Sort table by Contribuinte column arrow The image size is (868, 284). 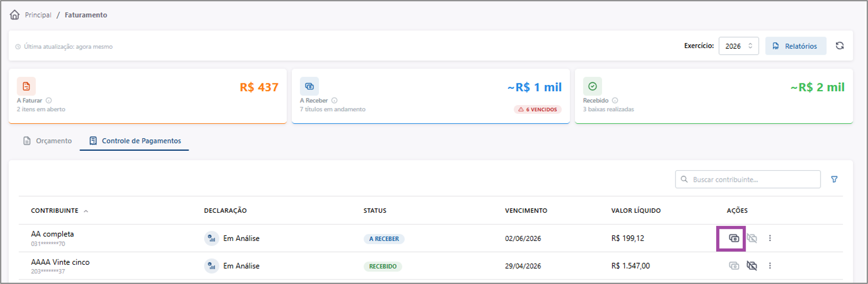(x=86, y=211)
